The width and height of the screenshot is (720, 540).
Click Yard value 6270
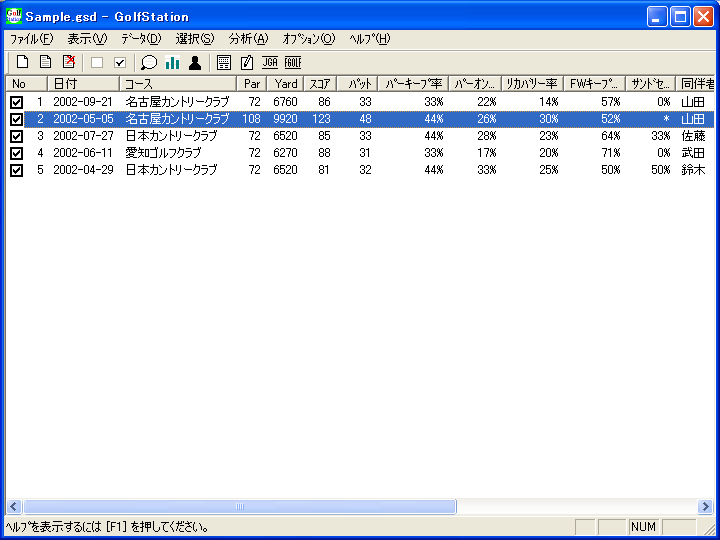[x=285, y=153]
